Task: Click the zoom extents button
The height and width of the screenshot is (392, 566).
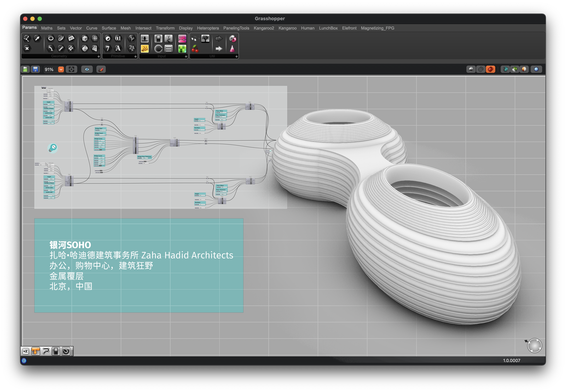Action: pyautogui.click(x=71, y=69)
